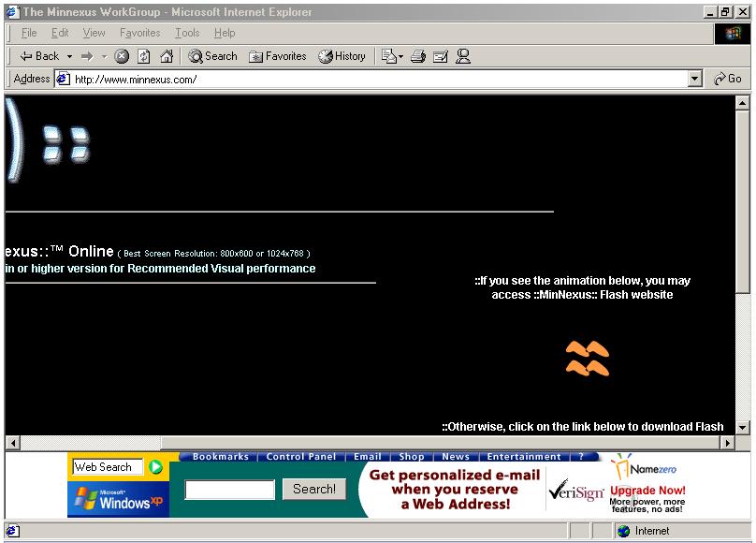Go to next page with Forward arrow

[x=87, y=56]
